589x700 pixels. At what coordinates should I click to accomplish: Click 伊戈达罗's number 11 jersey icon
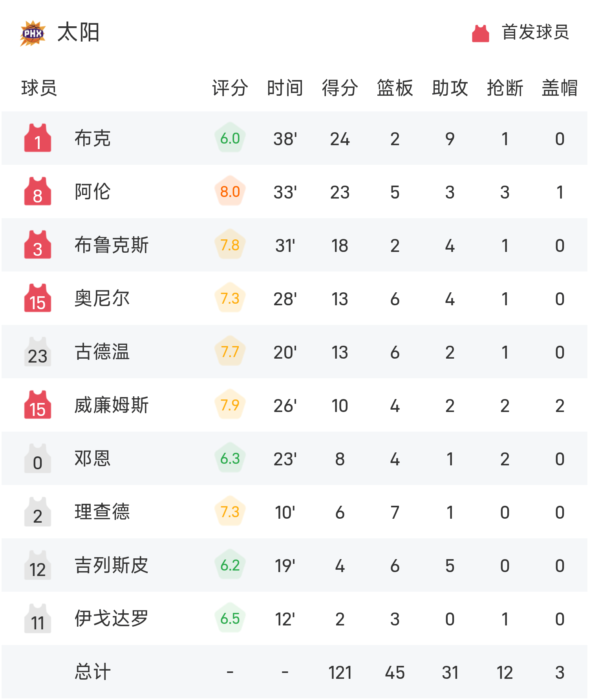(38, 619)
